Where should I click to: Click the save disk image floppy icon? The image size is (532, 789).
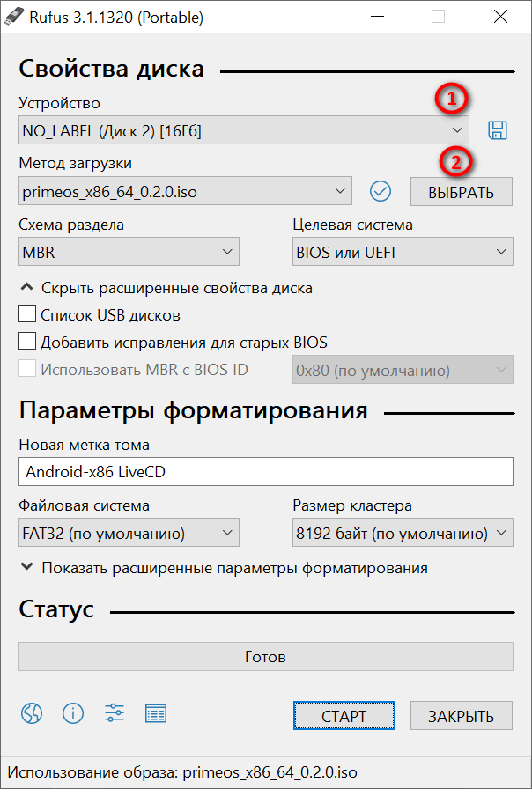click(x=498, y=130)
